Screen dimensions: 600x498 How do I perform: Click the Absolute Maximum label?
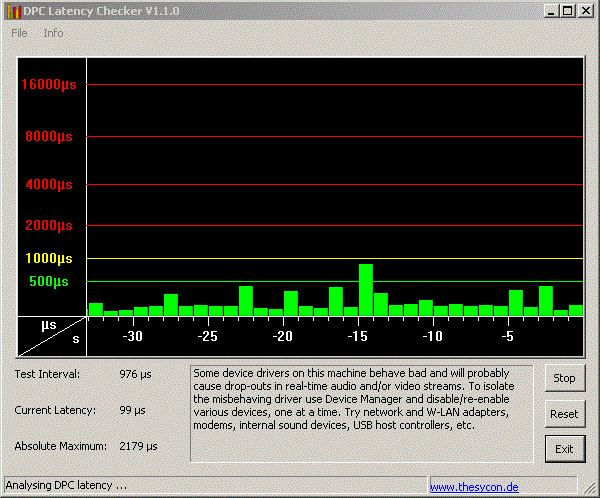(x=60, y=446)
